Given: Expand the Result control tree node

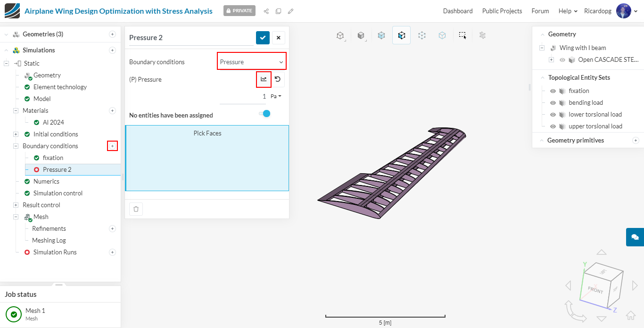Looking at the screenshot, I should coord(16,205).
